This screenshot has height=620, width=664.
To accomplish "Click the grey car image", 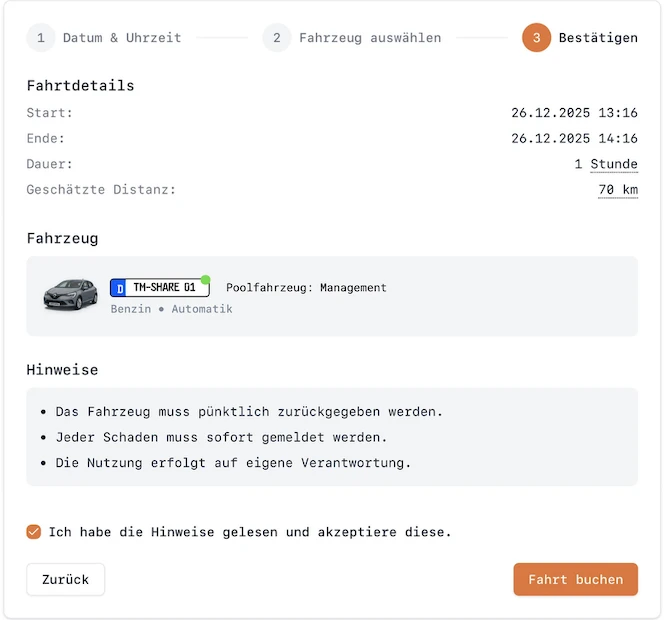I will [x=70, y=294].
